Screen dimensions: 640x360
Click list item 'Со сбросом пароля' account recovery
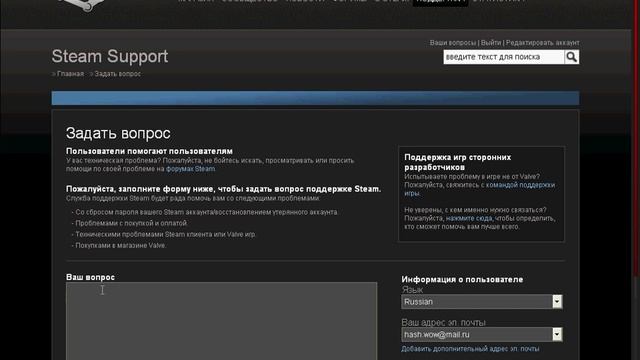tap(206, 212)
